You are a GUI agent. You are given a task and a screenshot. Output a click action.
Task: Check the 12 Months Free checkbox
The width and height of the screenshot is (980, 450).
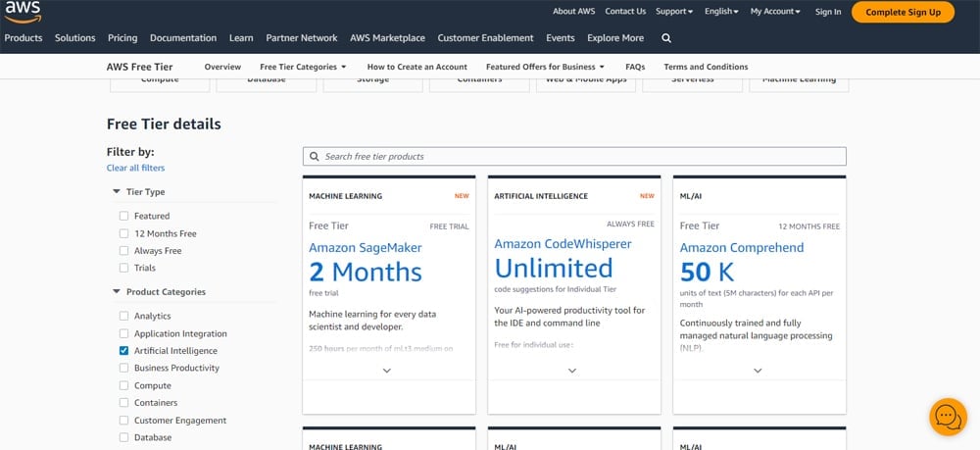click(x=123, y=233)
